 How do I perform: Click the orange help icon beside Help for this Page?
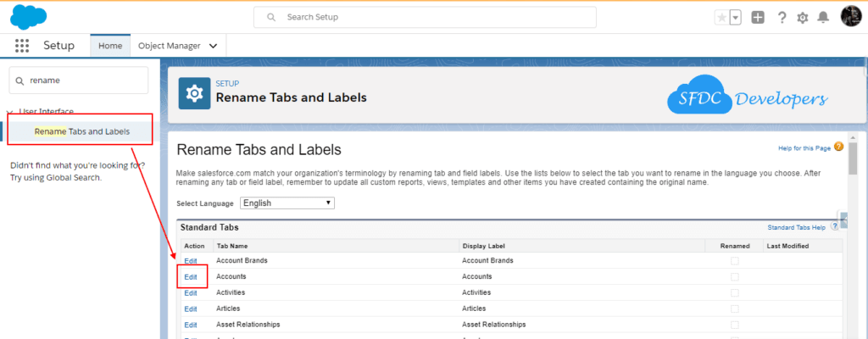(x=838, y=147)
